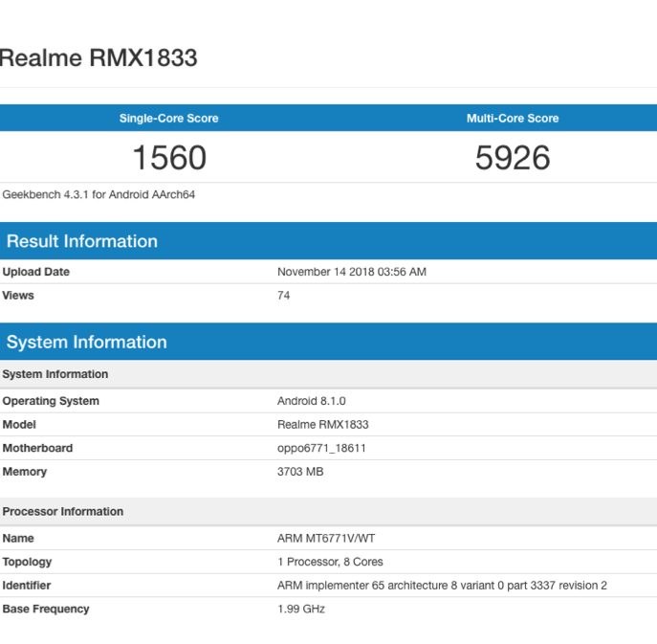Click the Geekbench 4.3.1 for Android text
The image size is (657, 644).
pos(99,194)
